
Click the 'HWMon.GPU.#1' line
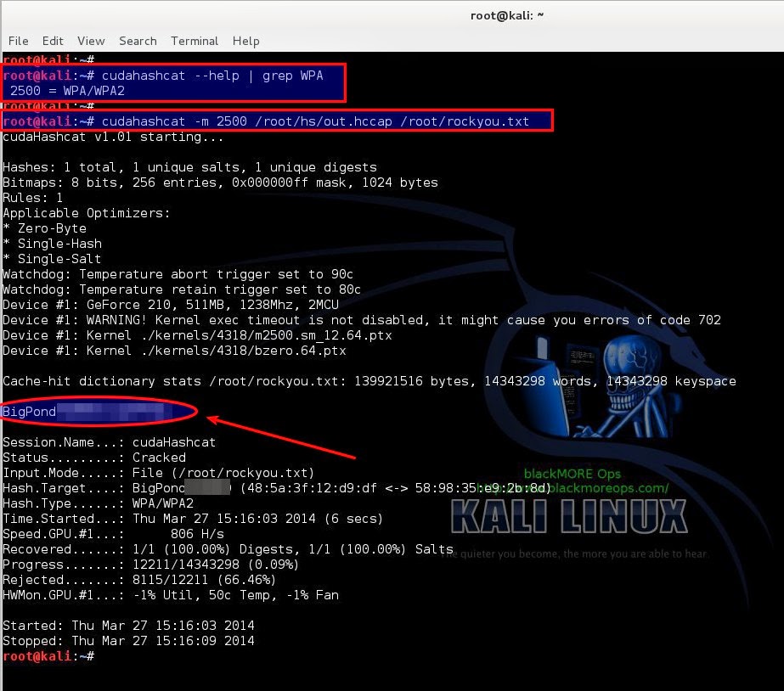(171, 595)
